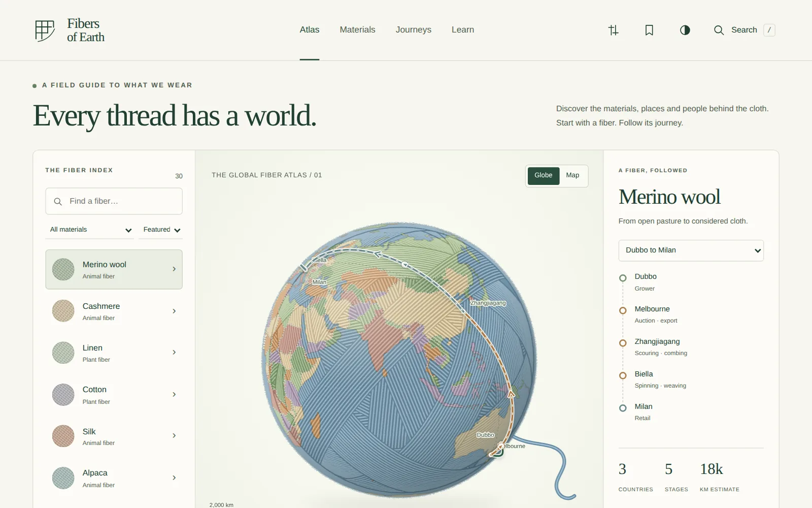Expand the Linen row chevron

tap(174, 353)
